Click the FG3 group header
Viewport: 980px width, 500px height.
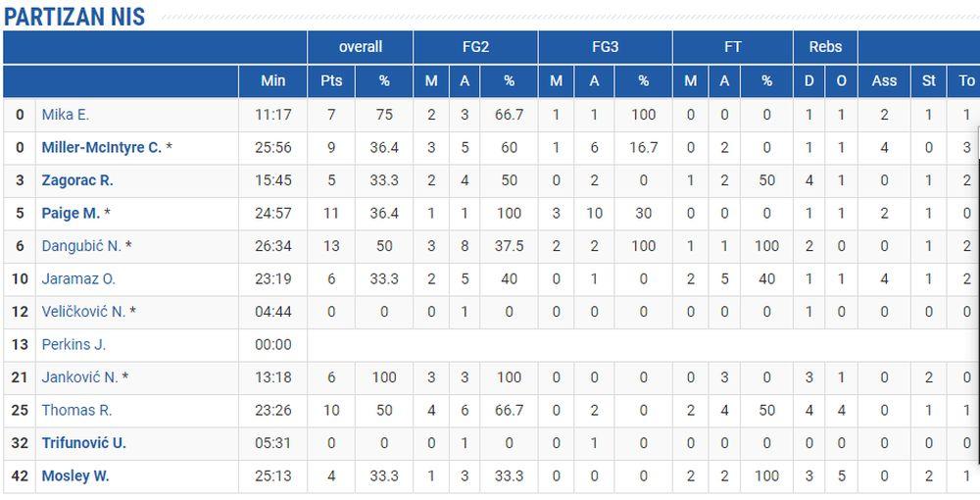(x=605, y=47)
